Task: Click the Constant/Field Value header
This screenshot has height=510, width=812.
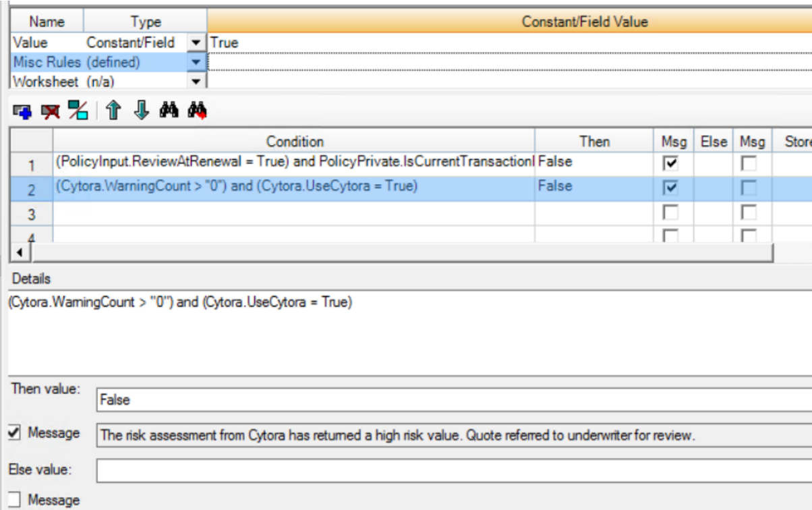Action: (x=510, y=22)
